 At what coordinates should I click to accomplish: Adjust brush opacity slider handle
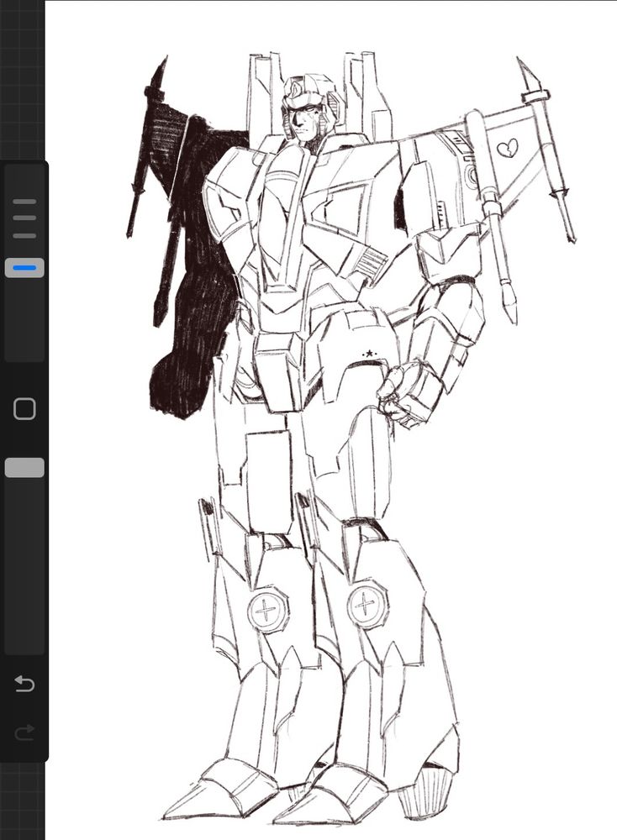point(24,468)
